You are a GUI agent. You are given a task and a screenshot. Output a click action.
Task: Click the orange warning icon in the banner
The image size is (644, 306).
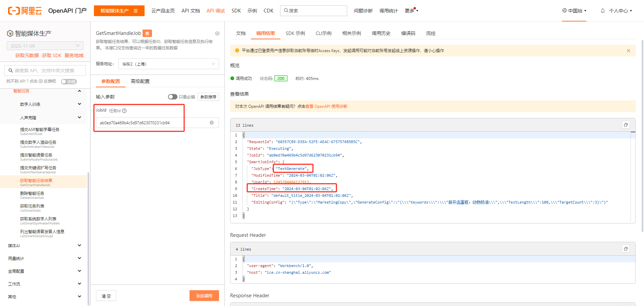tap(237, 50)
